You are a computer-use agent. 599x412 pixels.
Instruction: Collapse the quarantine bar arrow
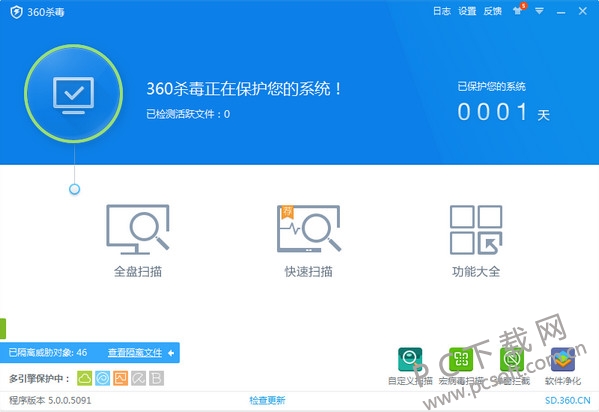(x=171, y=353)
